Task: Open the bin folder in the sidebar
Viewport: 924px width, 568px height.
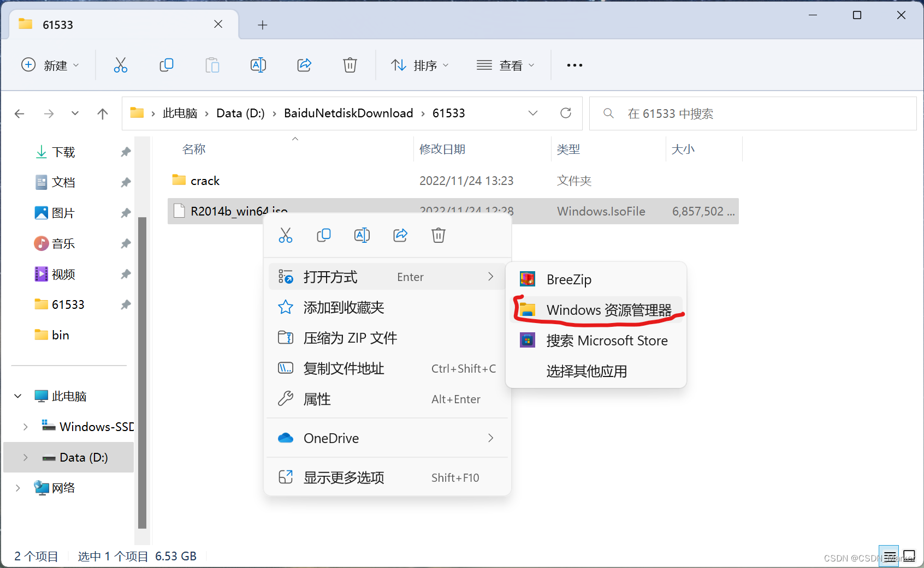Action: 52,335
